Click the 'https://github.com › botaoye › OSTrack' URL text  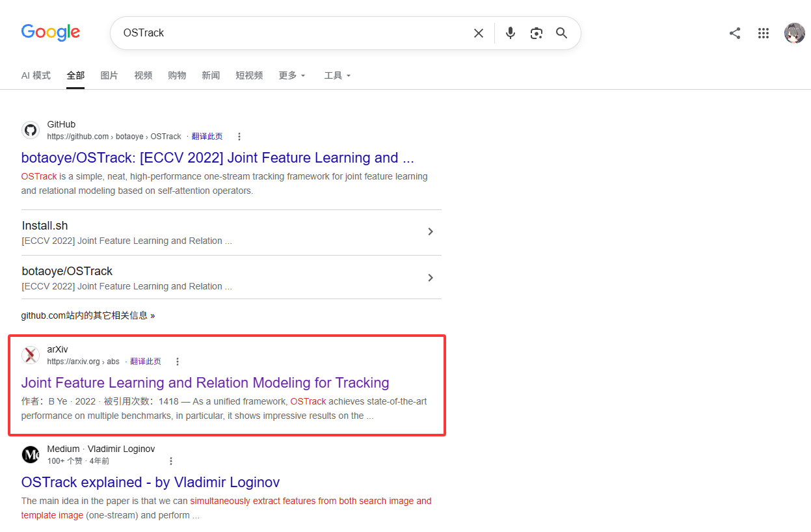[x=114, y=137]
